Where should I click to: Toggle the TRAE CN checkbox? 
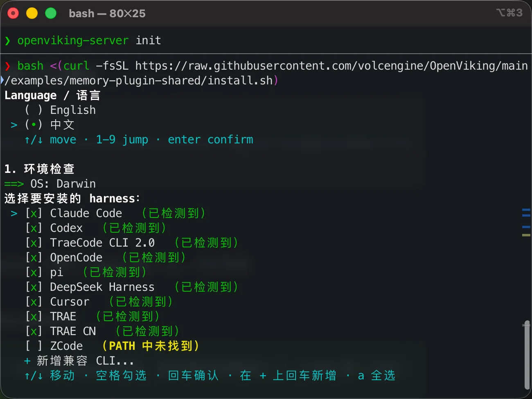coord(34,331)
